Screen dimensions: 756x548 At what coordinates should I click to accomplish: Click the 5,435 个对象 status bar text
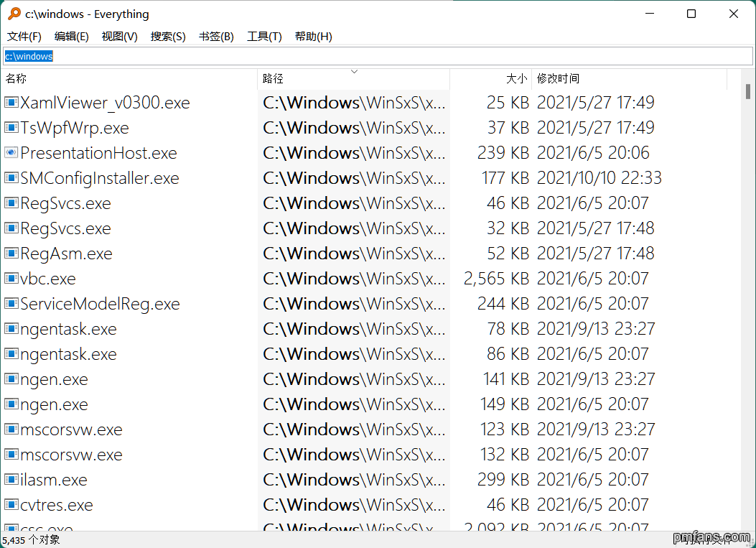pos(31,540)
